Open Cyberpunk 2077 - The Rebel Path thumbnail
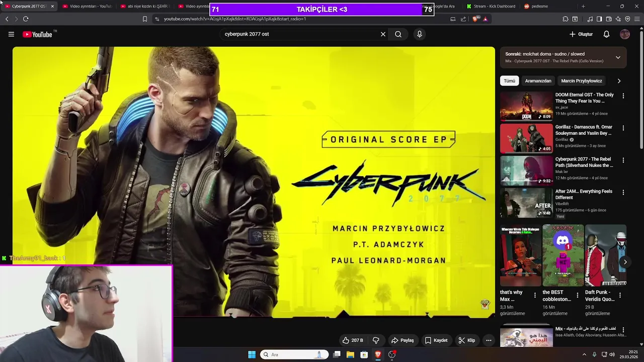 (526, 170)
